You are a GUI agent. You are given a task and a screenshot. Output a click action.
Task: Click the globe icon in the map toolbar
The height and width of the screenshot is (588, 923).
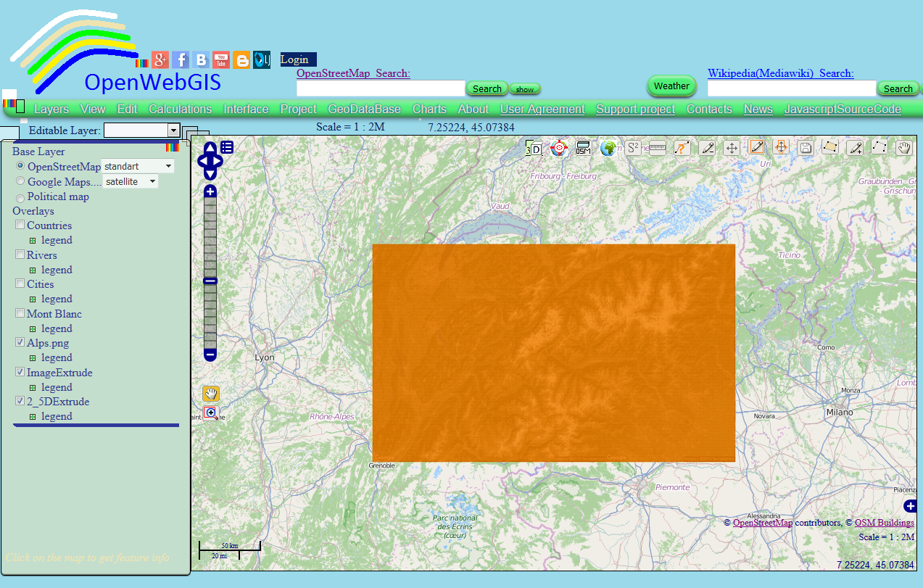point(608,148)
